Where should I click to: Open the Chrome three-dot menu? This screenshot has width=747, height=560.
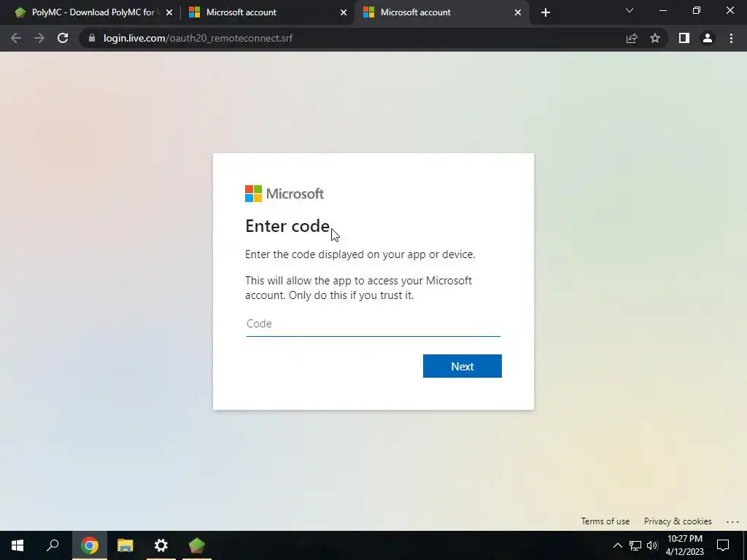pyautogui.click(x=731, y=38)
